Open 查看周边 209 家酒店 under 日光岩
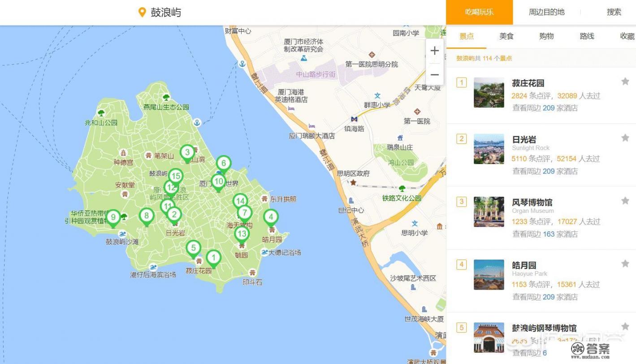636x364 pixels. (x=545, y=171)
